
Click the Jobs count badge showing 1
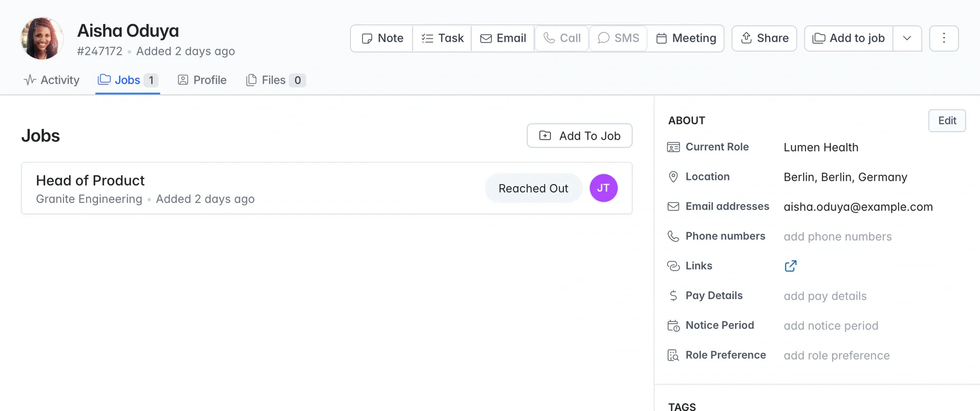(x=151, y=80)
